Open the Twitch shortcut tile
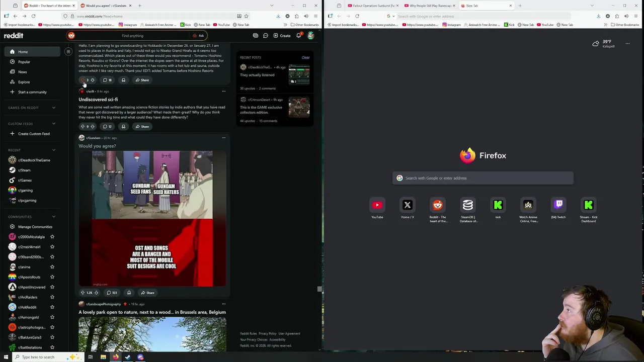Screen dimensions: 644x362 tap(558, 205)
